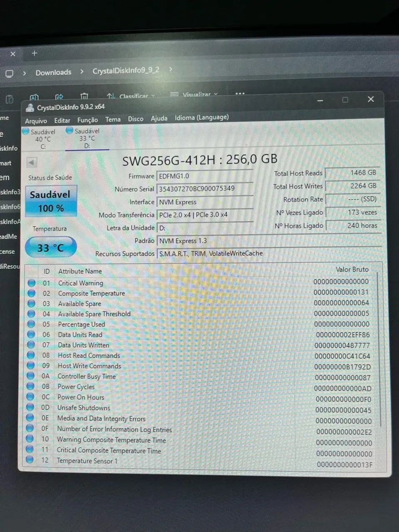
Task: Click the status dot of Number of Error Information Log Entries
Action: point(30,428)
